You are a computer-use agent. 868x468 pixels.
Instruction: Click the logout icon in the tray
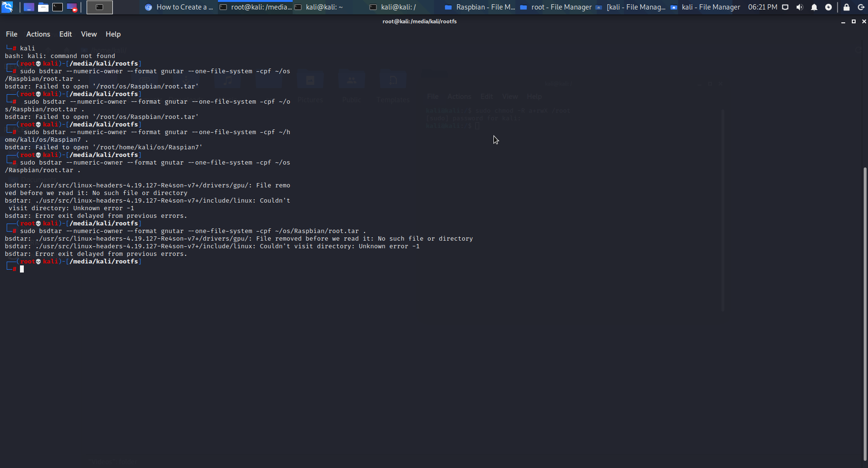coord(861,7)
